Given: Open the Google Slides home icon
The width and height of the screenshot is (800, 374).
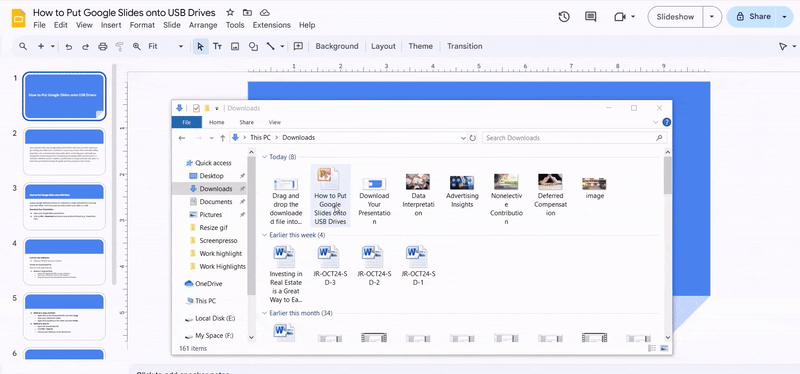Looking at the screenshot, I should coord(18,18).
